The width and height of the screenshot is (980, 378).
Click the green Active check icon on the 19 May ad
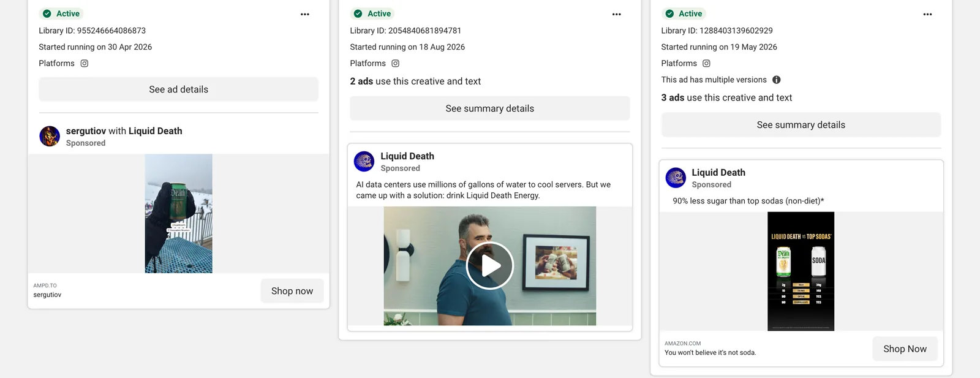669,13
